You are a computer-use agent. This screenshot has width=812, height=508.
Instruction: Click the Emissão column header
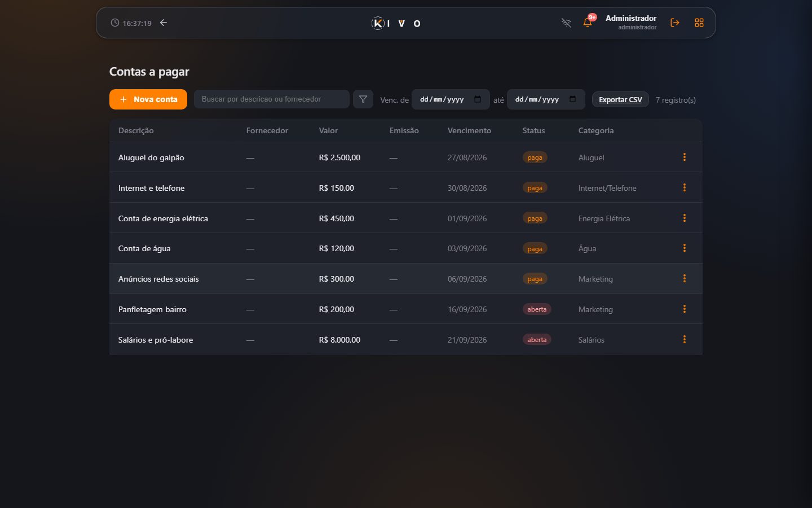tap(404, 130)
